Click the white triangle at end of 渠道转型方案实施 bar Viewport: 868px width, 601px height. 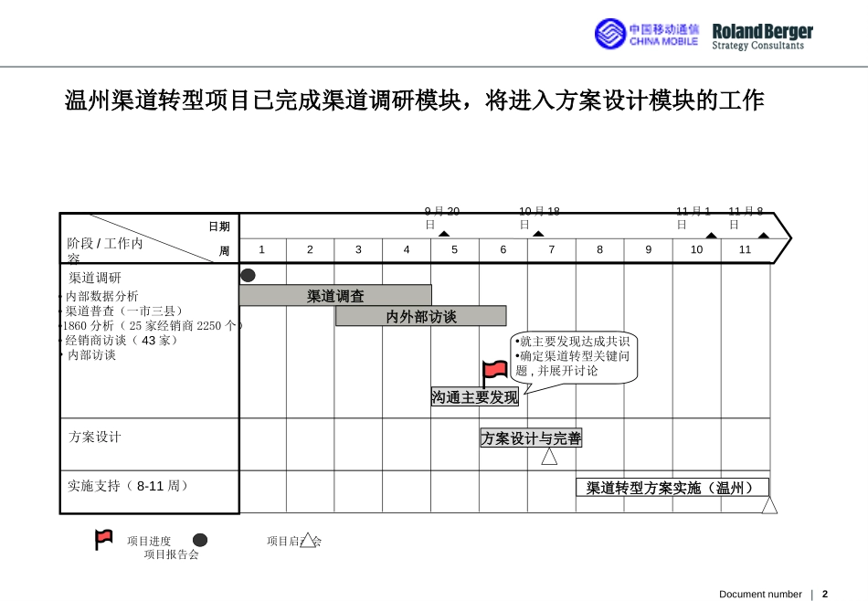click(769, 505)
